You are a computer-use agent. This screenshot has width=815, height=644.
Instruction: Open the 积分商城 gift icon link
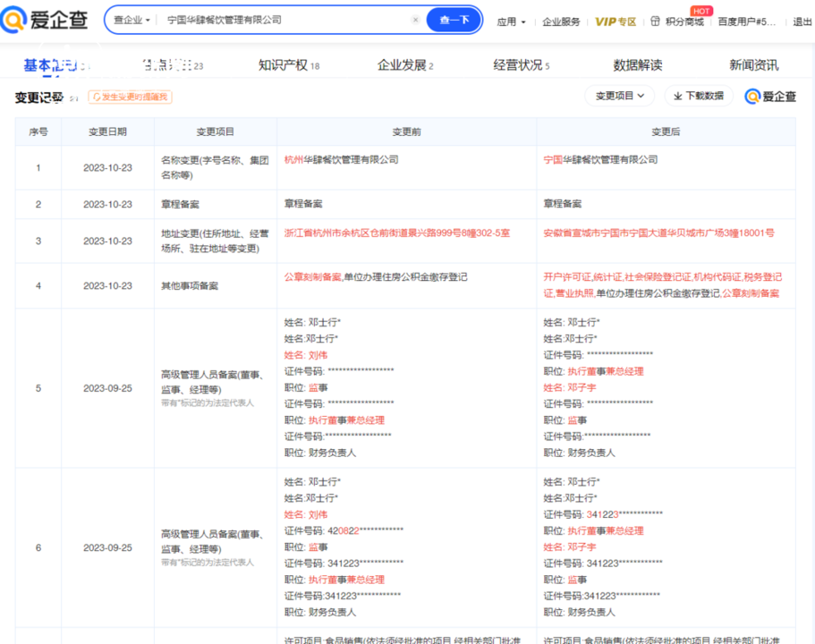pyautogui.click(x=677, y=21)
